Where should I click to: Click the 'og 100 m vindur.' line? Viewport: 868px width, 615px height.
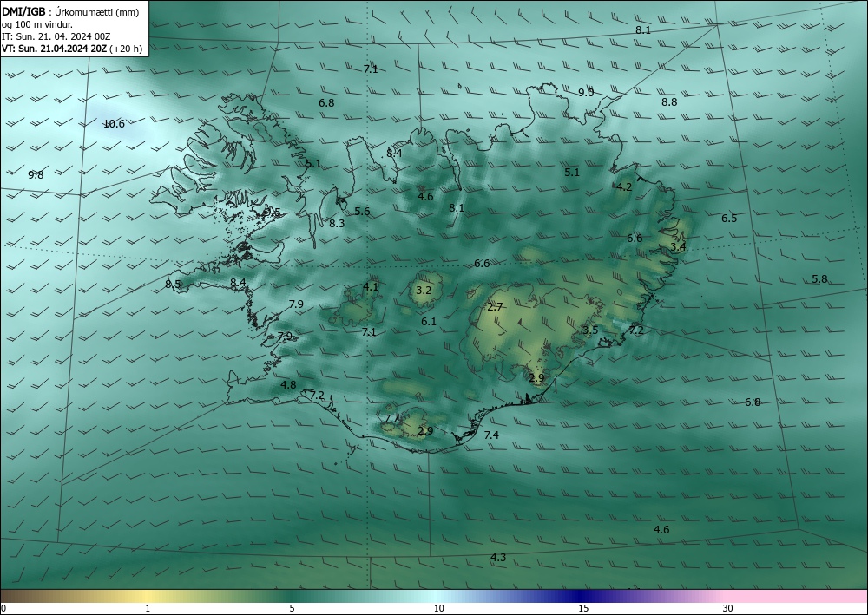point(37,24)
